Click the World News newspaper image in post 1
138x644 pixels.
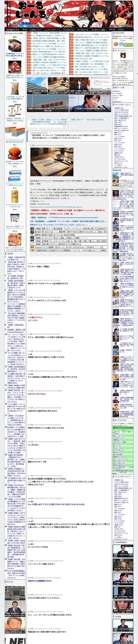point(52,162)
